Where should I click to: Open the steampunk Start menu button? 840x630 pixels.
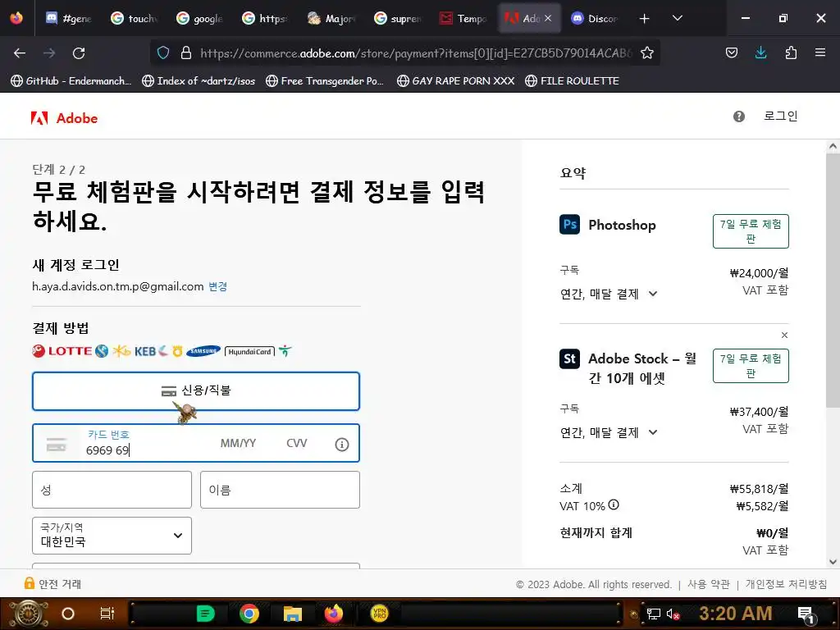click(29, 614)
